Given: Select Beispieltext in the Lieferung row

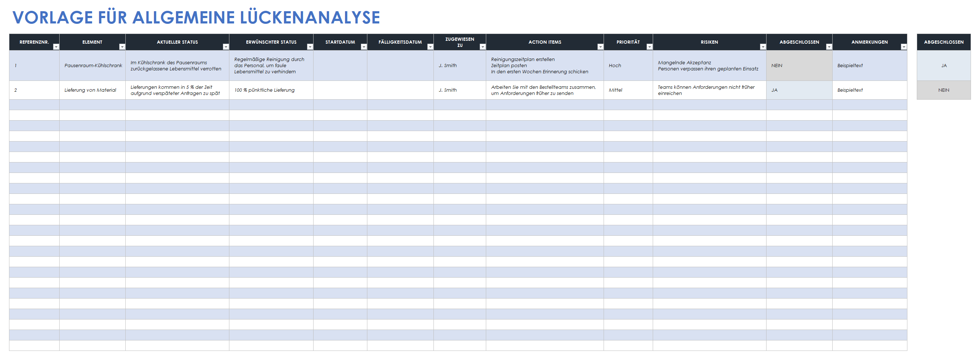Looking at the screenshot, I should pyautogui.click(x=870, y=90).
